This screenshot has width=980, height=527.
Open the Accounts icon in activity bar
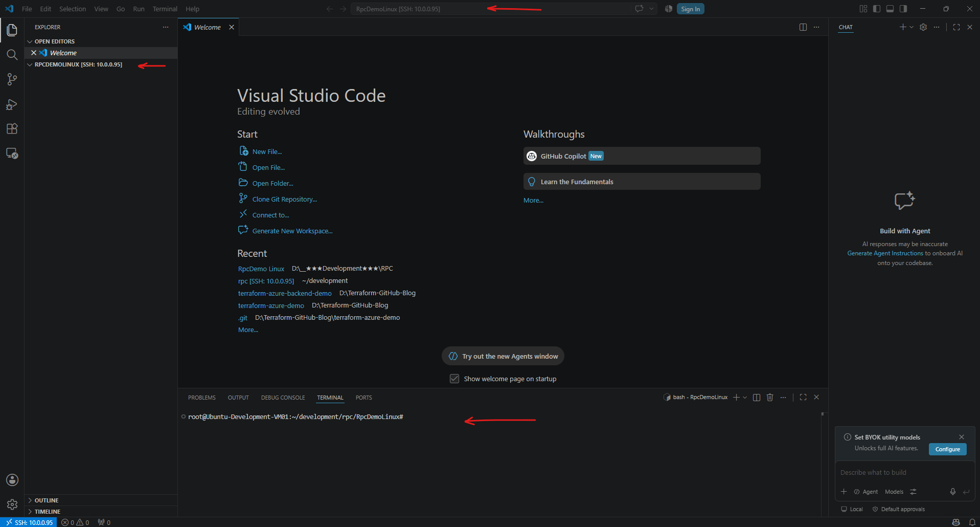(x=12, y=480)
